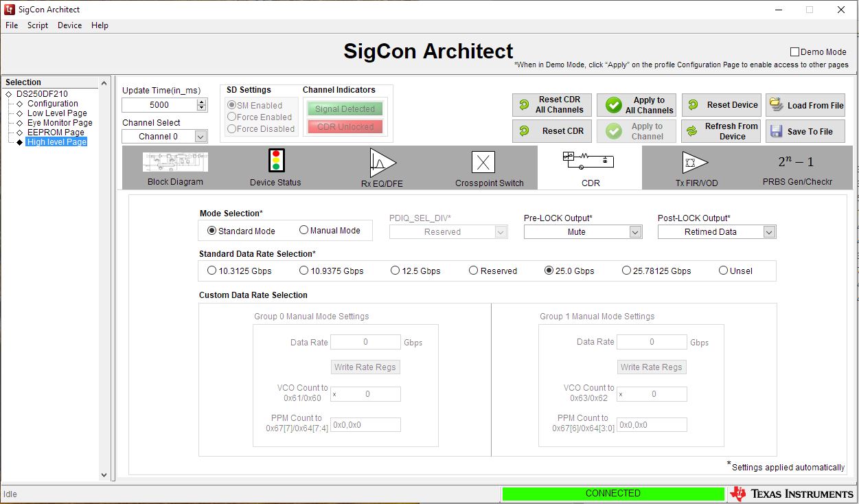Click the Load From File button

805,105
